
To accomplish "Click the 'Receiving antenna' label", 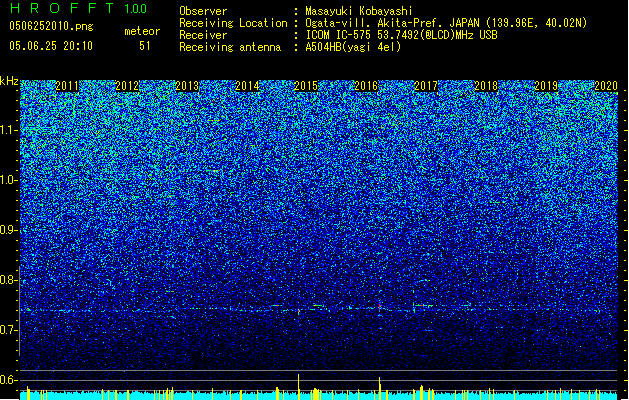I will tap(230, 47).
